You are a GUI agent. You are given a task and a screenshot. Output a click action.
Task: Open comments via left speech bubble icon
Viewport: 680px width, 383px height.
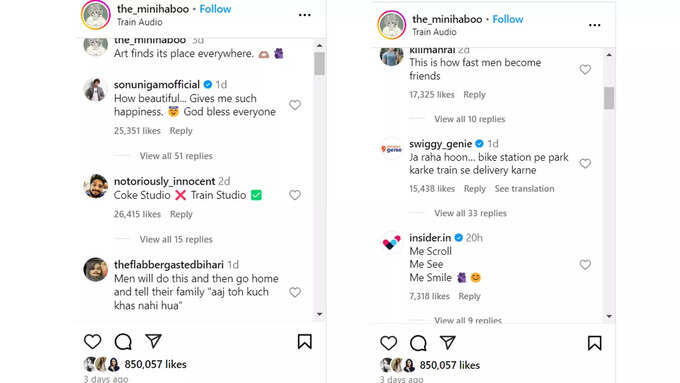pyautogui.click(x=123, y=341)
